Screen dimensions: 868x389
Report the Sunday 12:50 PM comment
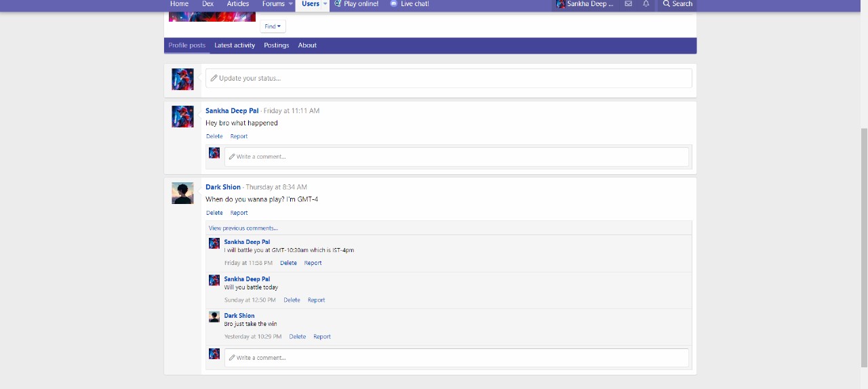coord(316,300)
